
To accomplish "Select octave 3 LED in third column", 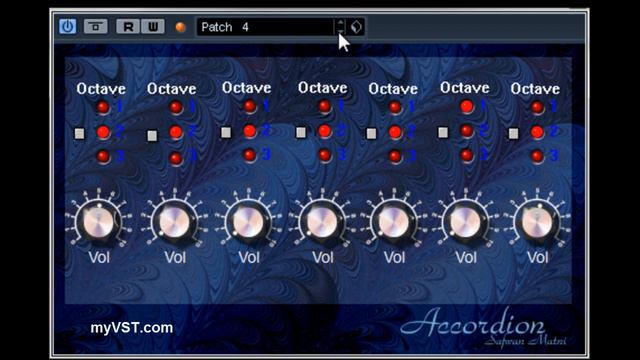I will 250,155.
